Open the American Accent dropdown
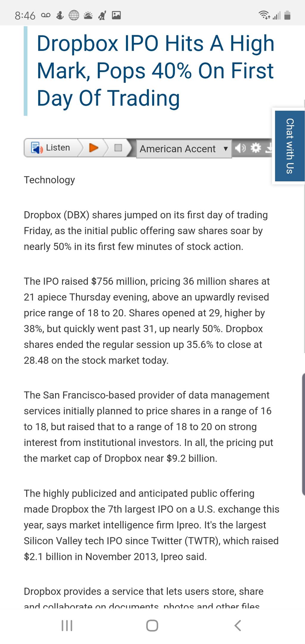This screenshot has width=305, height=644. coord(184,149)
